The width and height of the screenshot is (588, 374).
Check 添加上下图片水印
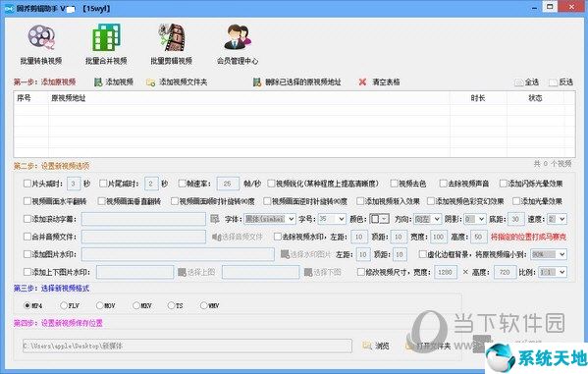coord(27,272)
